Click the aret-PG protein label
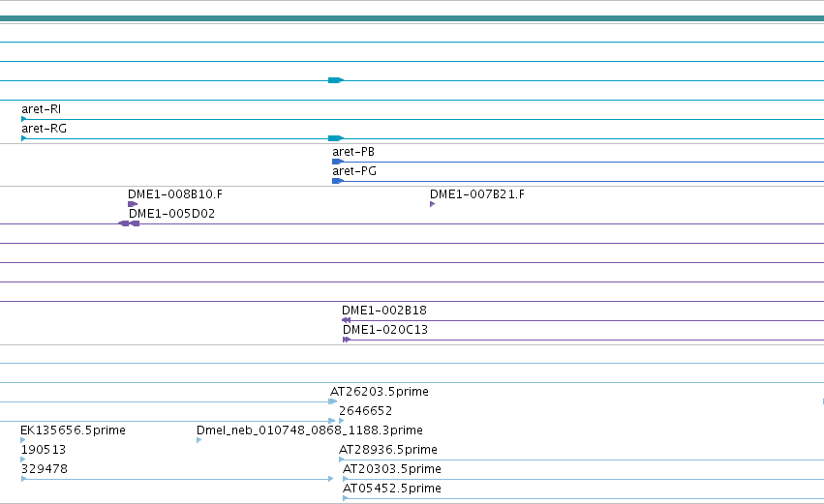This screenshot has width=824, height=504. pos(354,171)
